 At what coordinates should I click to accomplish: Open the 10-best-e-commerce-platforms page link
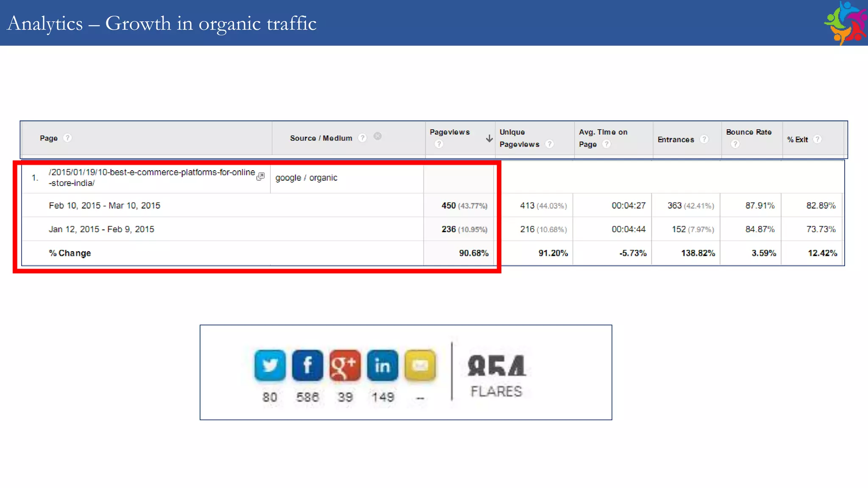[x=152, y=177]
